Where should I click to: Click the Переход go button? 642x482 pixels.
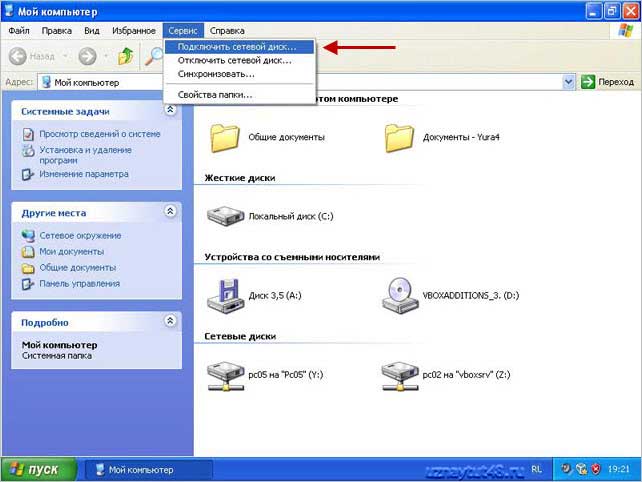tap(608, 82)
